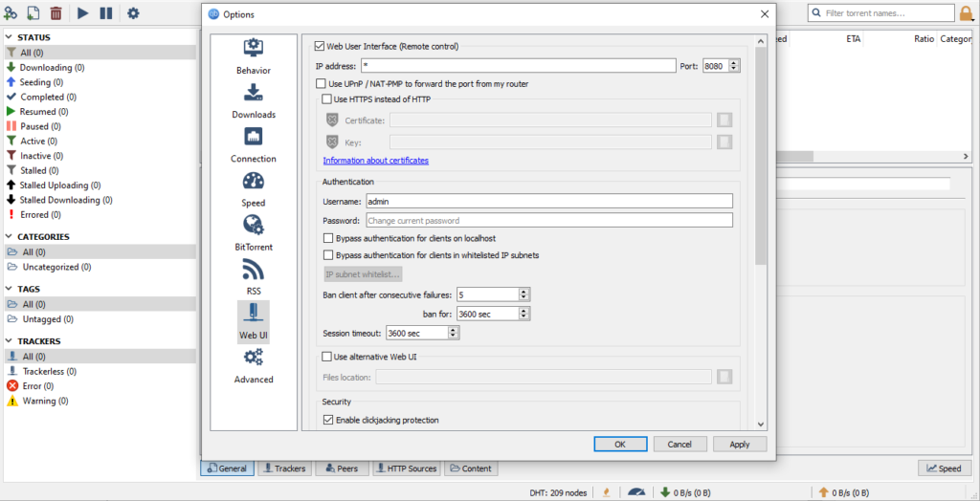980x501 pixels.
Task: Select the Behavior options category
Action: 253,56
